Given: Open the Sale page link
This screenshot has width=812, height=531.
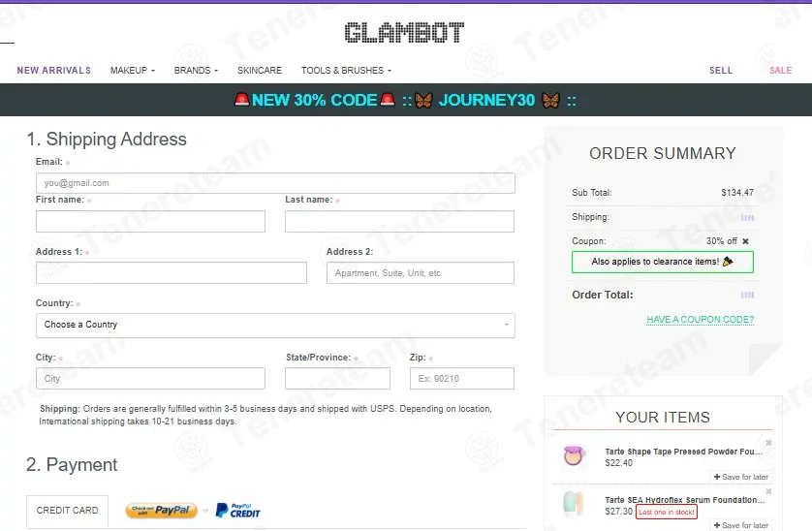Looking at the screenshot, I should pos(780,71).
